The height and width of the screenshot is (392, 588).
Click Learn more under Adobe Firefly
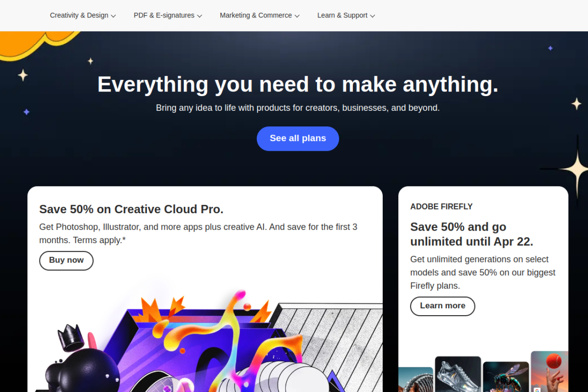click(x=442, y=306)
